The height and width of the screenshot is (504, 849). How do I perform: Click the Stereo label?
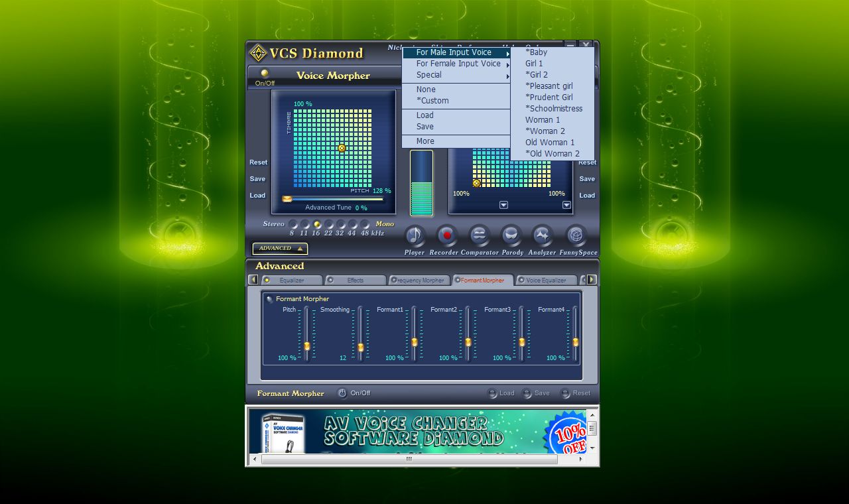(x=273, y=224)
